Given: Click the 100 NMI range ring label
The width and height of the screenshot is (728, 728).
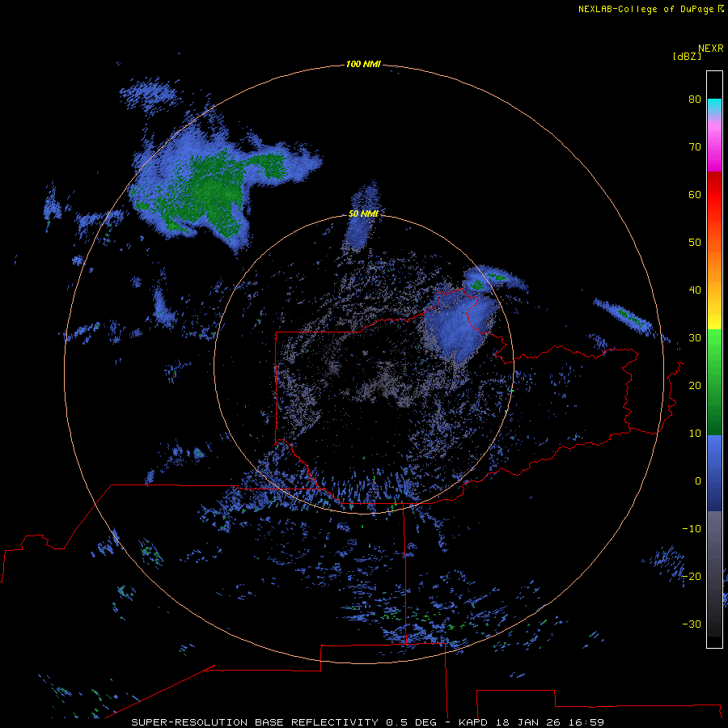Looking at the screenshot, I should coord(363,64).
